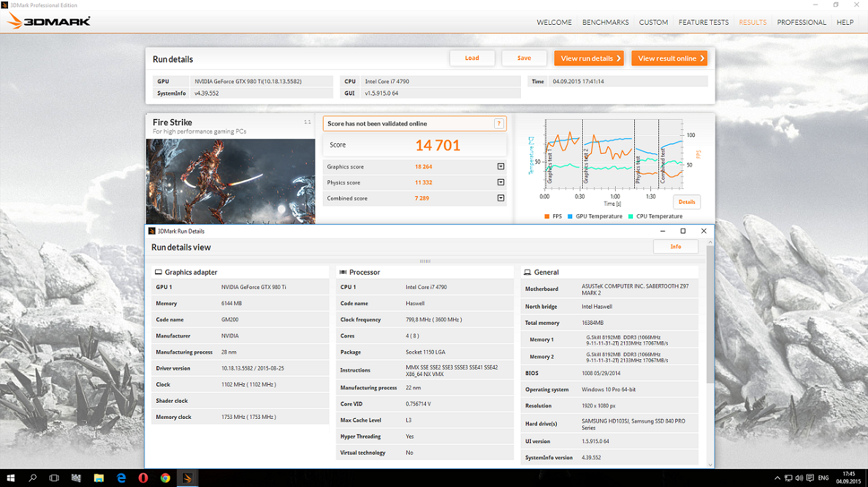The height and width of the screenshot is (487, 868).
Task: Click the 3DMark Run Details window icon
Action: 153,231
